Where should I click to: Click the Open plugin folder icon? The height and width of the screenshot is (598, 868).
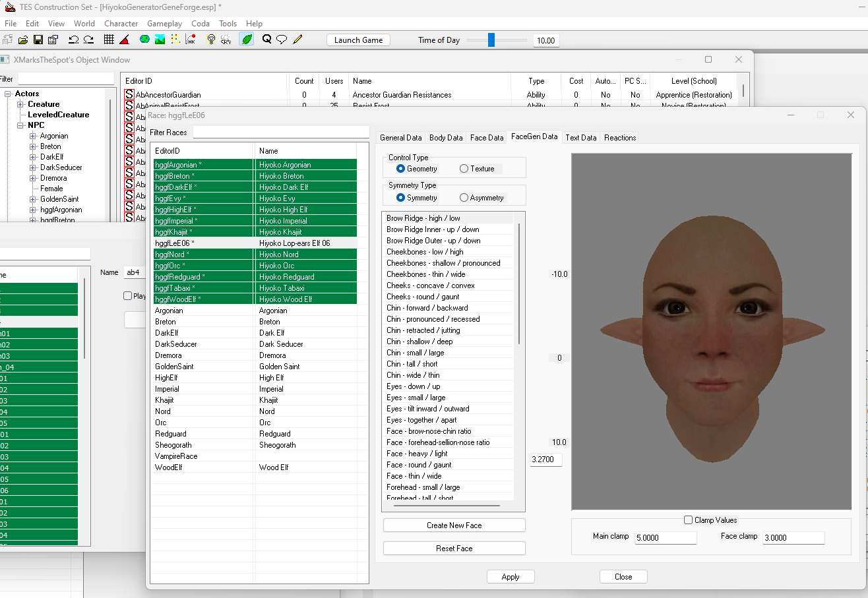coord(24,40)
